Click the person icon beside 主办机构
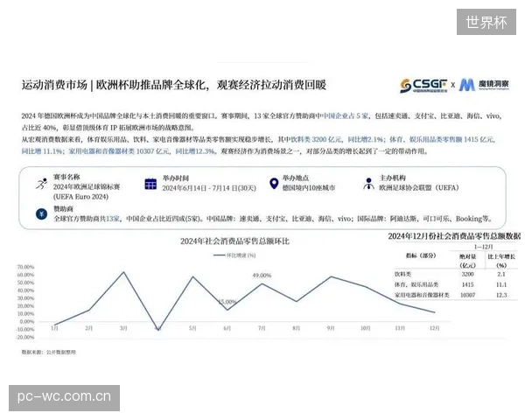Viewport: 525px width, 420px height. point(368,184)
